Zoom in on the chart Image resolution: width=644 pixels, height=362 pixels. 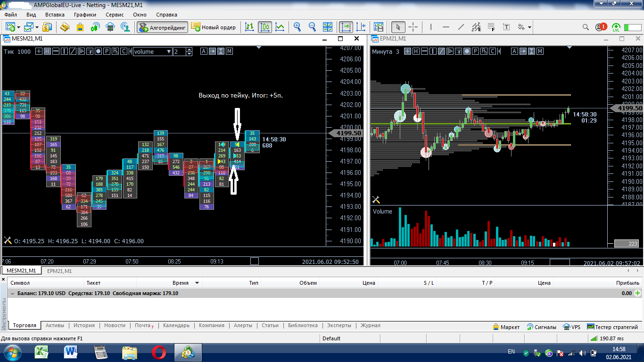click(x=297, y=27)
